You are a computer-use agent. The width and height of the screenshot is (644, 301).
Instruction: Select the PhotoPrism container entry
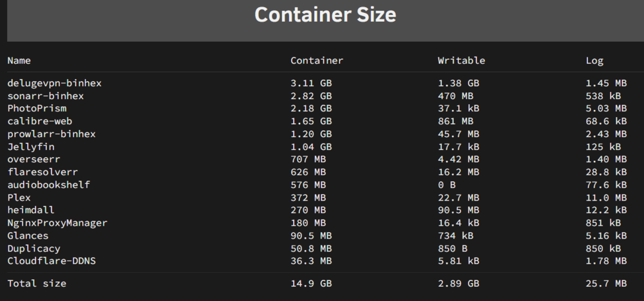(37, 109)
